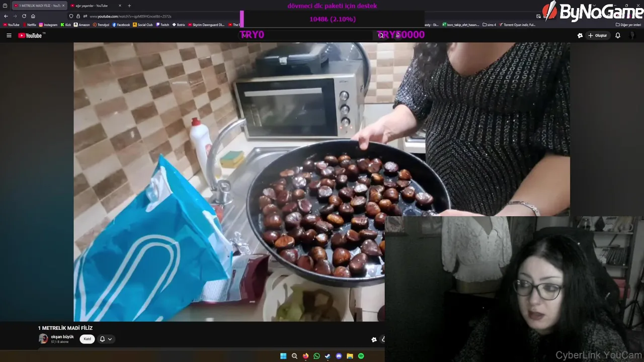The height and width of the screenshot is (362, 644).
Task: Open Discord from the taskbar
Action: (339, 356)
